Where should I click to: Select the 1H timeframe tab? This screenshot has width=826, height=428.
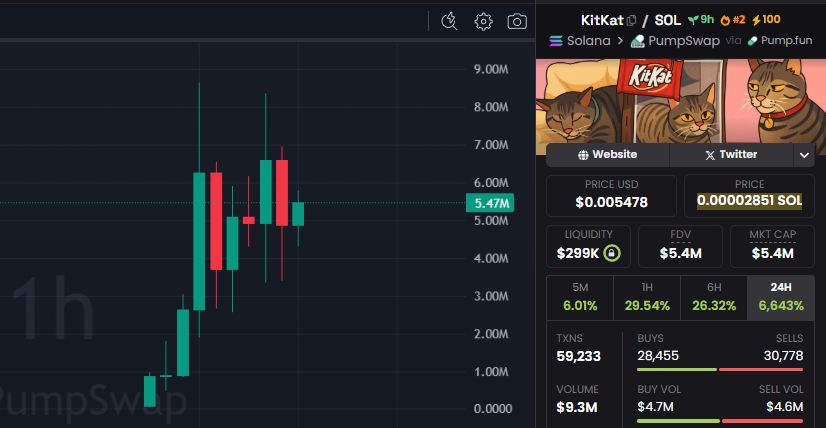(647, 297)
